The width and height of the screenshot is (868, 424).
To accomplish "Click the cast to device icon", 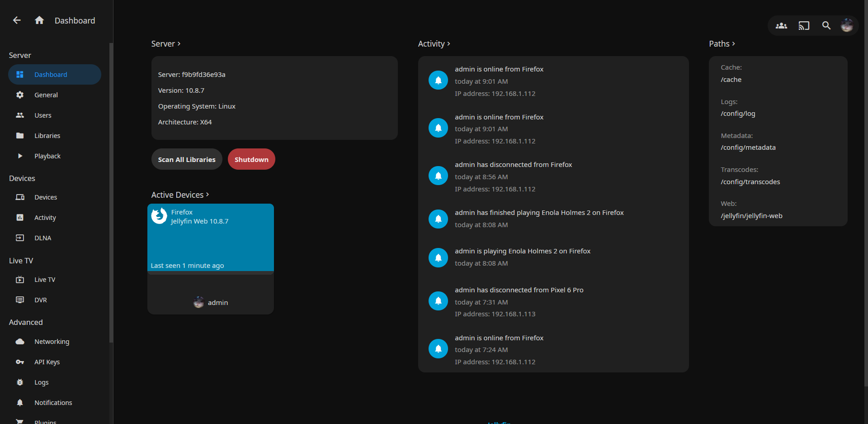I will (x=804, y=26).
